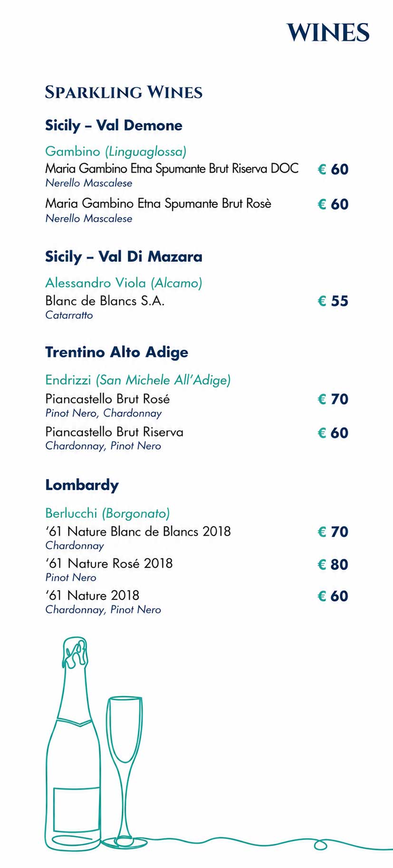This screenshot has height=868, width=393.
Task: Click the Trentino Alto Adige region heading
Action: point(116,352)
